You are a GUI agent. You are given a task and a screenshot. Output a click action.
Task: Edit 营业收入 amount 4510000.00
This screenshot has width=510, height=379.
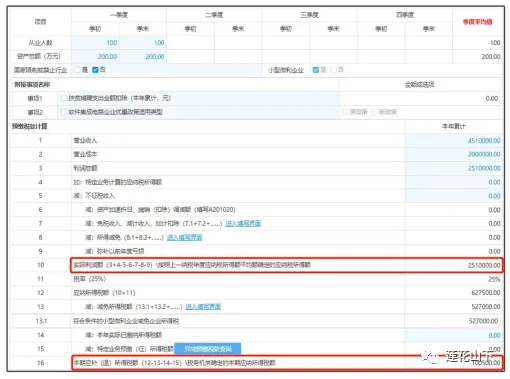[454, 141]
